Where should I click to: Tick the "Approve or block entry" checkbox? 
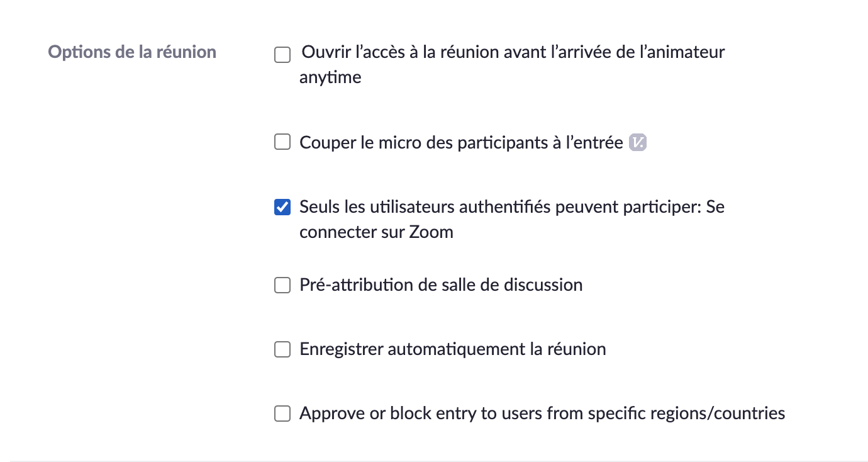[282, 414]
